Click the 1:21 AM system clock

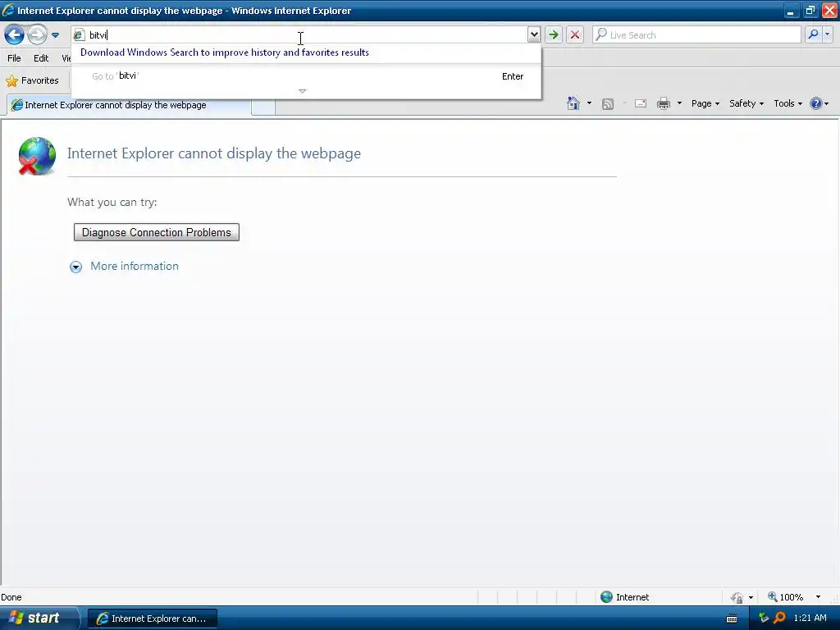click(x=810, y=619)
